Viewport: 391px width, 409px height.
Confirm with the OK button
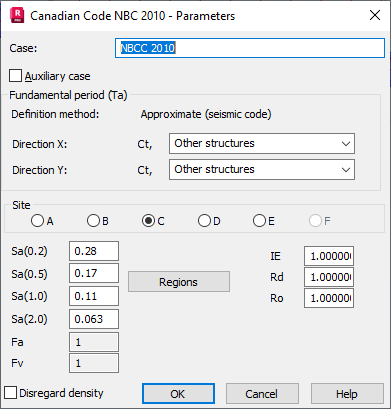(x=178, y=394)
